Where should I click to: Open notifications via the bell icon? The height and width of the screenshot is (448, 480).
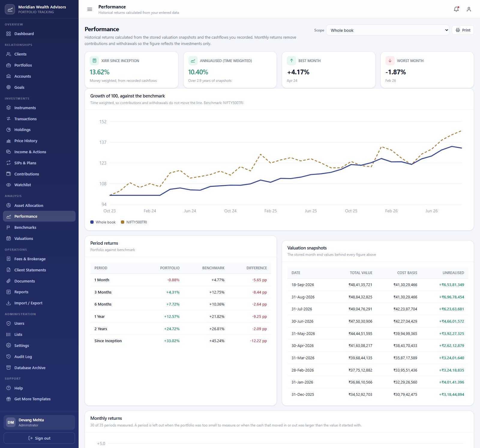pos(456,9)
